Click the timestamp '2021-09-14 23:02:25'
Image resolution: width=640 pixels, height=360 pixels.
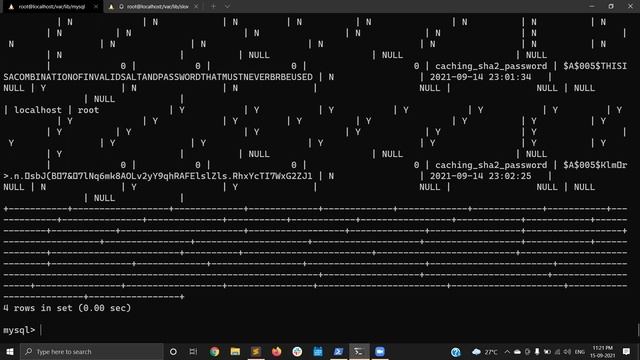point(480,176)
